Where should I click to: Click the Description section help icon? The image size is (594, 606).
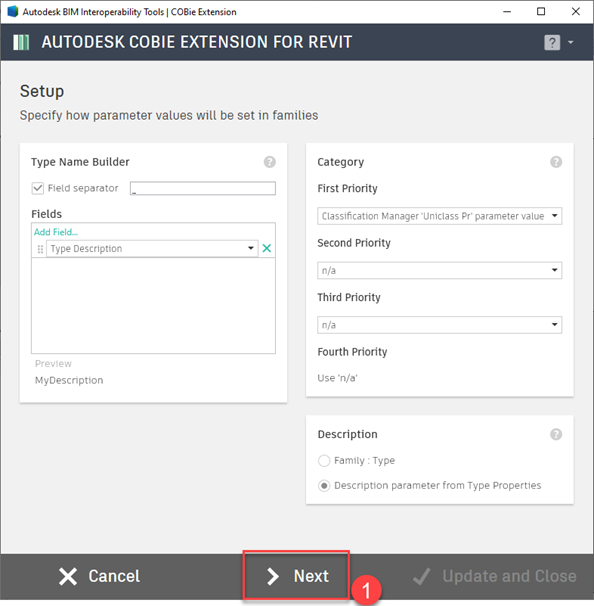pos(556,434)
